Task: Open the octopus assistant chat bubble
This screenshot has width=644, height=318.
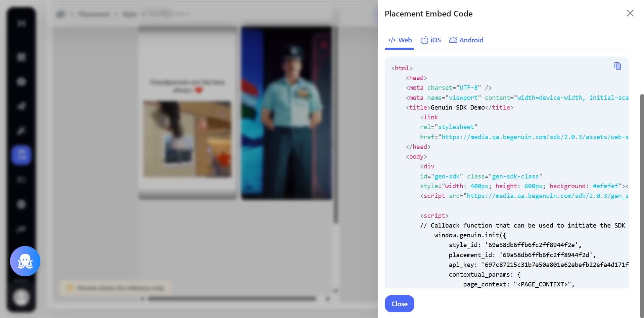Action: click(25, 261)
